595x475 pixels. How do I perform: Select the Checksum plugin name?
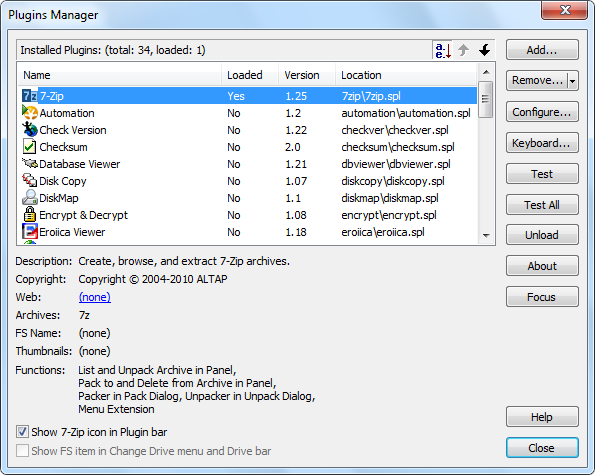pyautogui.click(x=63, y=147)
